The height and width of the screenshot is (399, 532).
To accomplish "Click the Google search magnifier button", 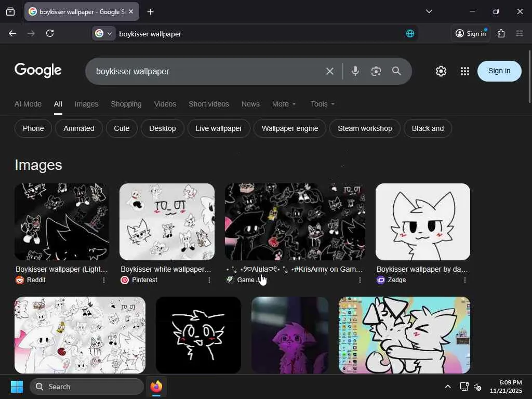I will coord(396,71).
